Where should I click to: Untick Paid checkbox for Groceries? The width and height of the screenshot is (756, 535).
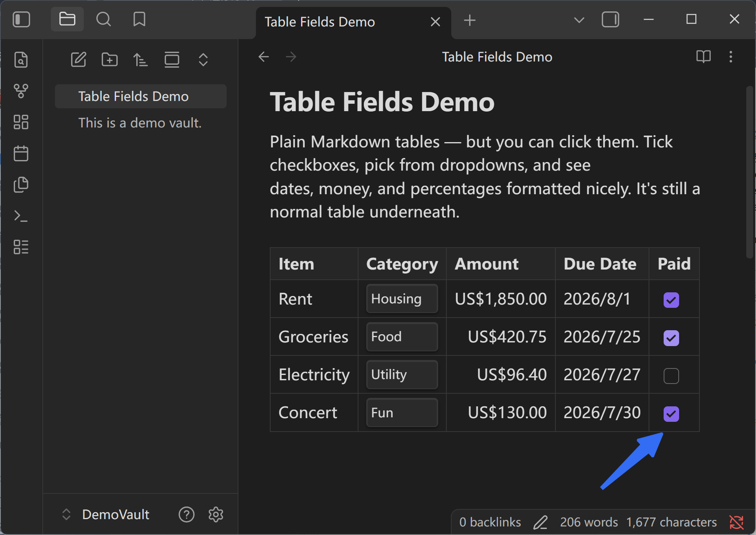coord(671,338)
